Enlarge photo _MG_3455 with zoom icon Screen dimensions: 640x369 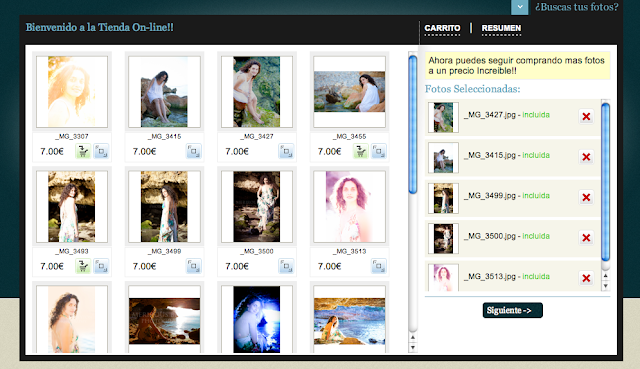click(379, 151)
